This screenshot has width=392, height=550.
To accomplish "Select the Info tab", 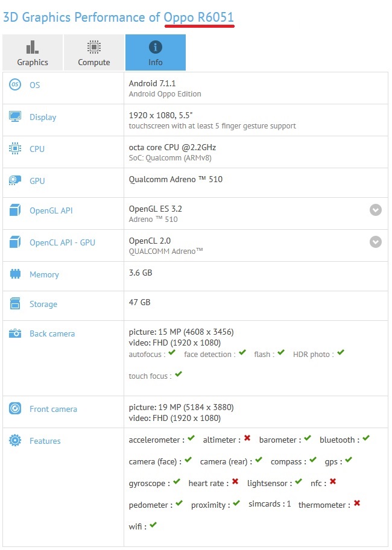I will click(155, 53).
